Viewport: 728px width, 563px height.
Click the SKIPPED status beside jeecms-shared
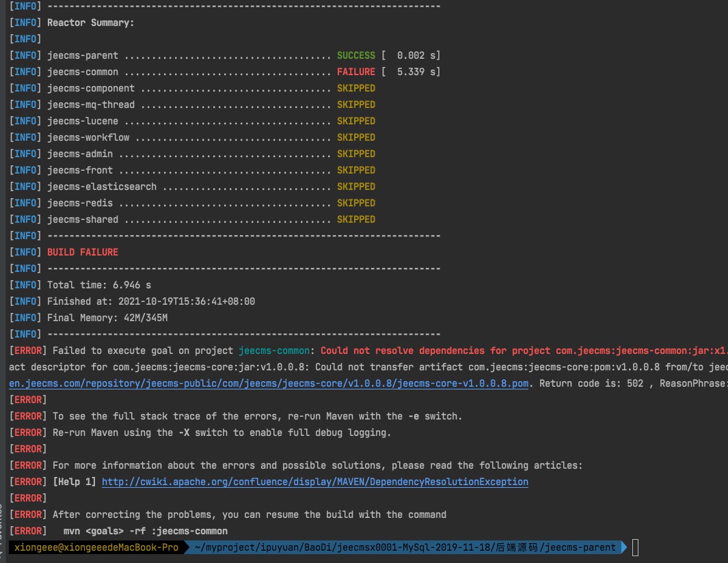[355, 219]
